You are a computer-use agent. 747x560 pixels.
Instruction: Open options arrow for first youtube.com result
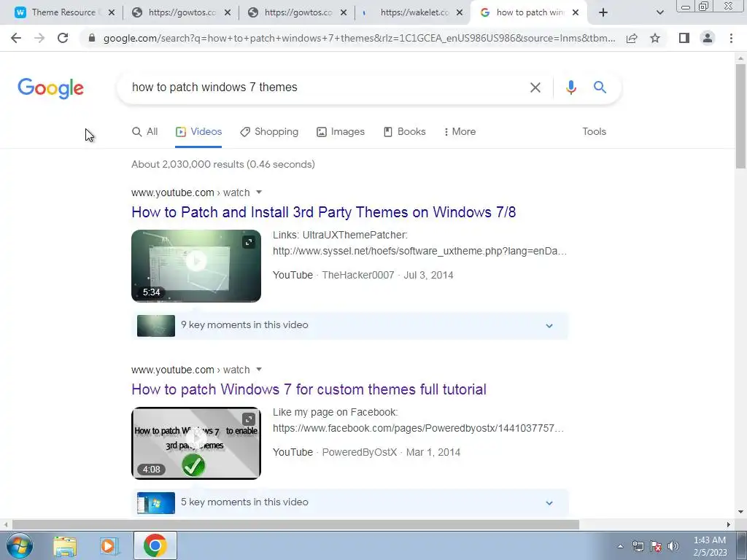[259, 192]
